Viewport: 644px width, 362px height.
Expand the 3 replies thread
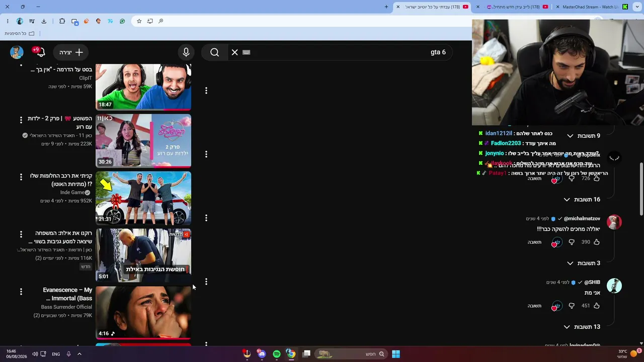pyautogui.click(x=584, y=263)
